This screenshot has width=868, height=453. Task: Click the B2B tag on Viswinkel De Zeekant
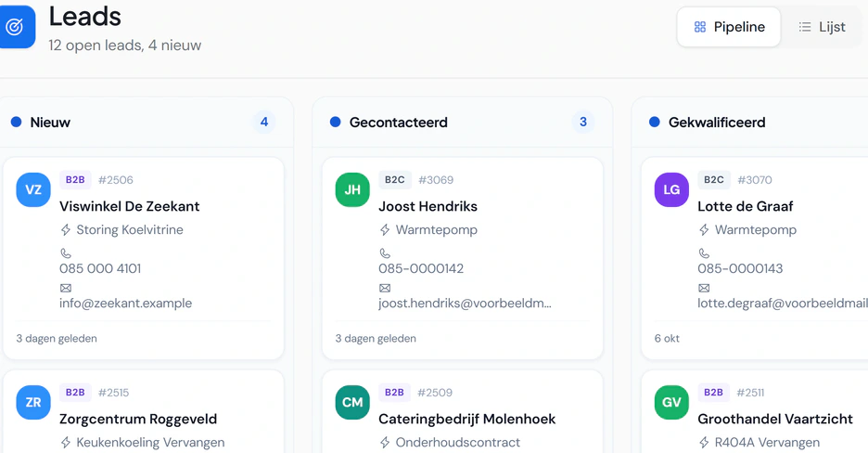75,180
